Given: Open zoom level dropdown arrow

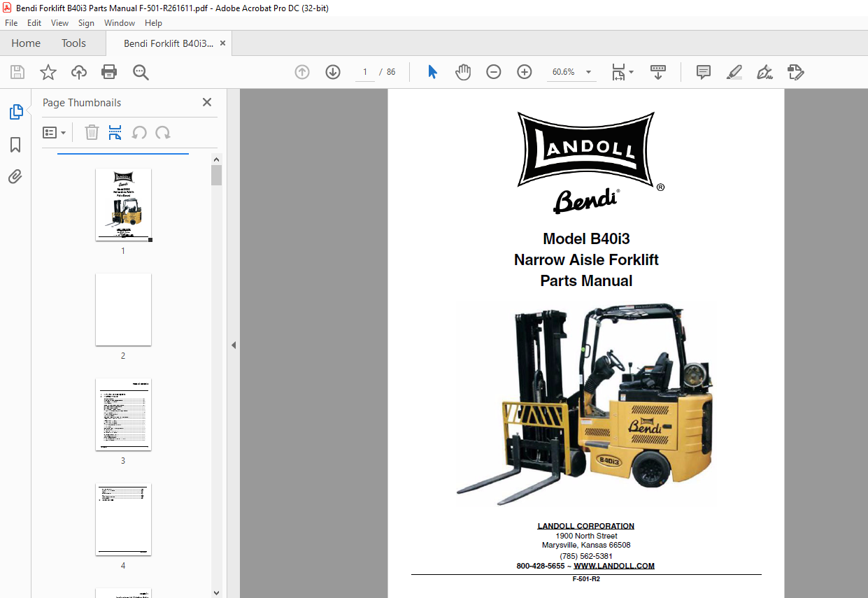Looking at the screenshot, I should (x=588, y=72).
